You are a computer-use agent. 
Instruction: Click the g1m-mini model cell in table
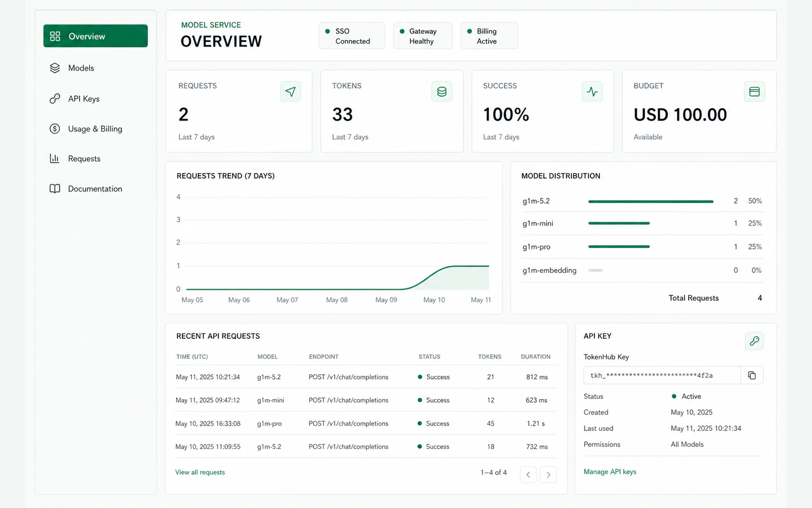coord(270,400)
